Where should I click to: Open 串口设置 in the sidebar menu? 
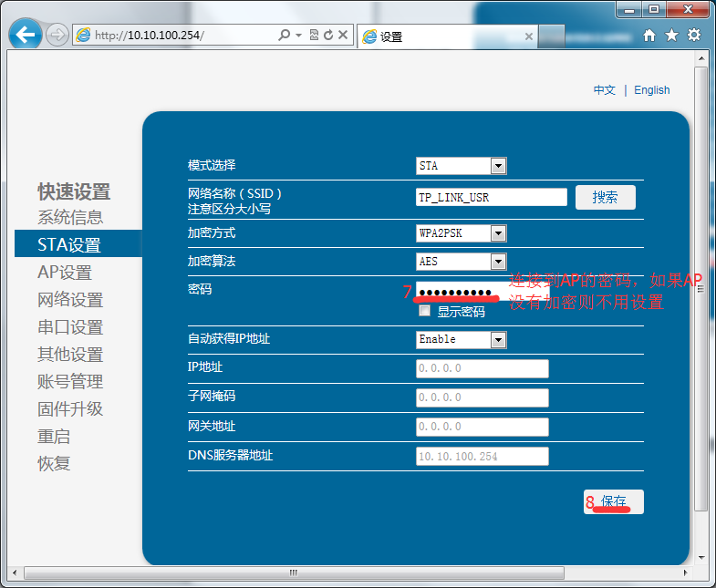[70, 326]
